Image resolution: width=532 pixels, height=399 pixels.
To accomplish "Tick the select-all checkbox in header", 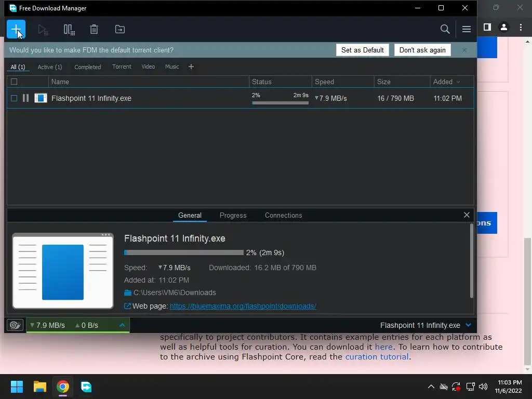I will coord(14,82).
